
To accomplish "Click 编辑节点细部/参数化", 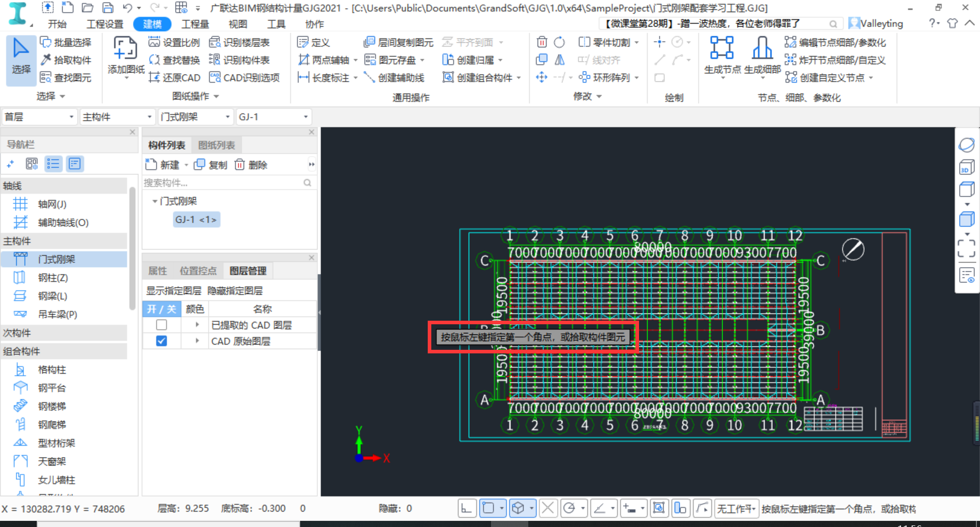I will click(x=835, y=42).
